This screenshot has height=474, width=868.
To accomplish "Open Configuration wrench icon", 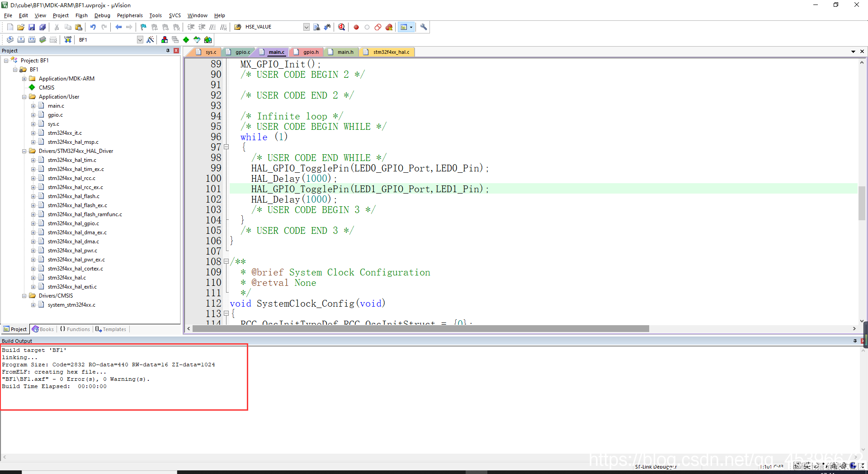I will pos(424,27).
